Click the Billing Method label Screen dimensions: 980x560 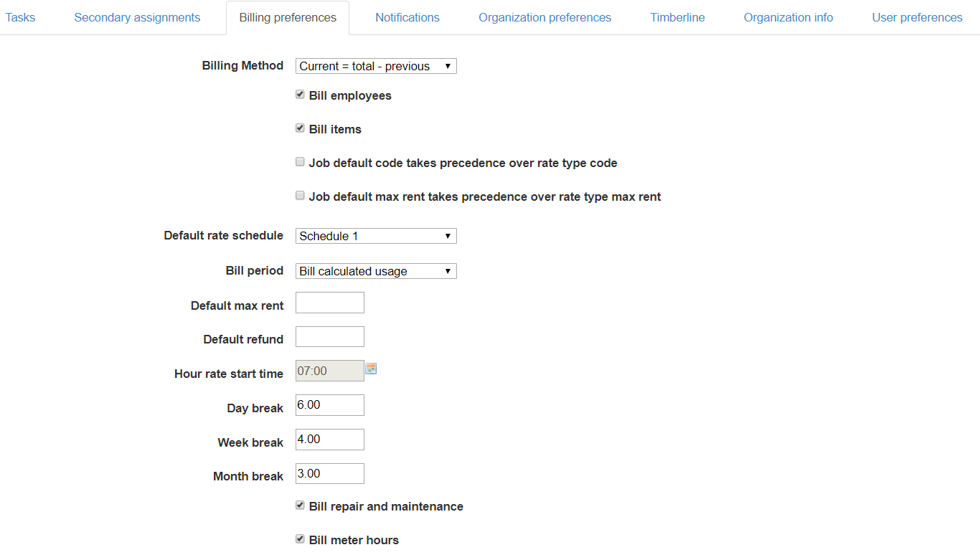(242, 65)
